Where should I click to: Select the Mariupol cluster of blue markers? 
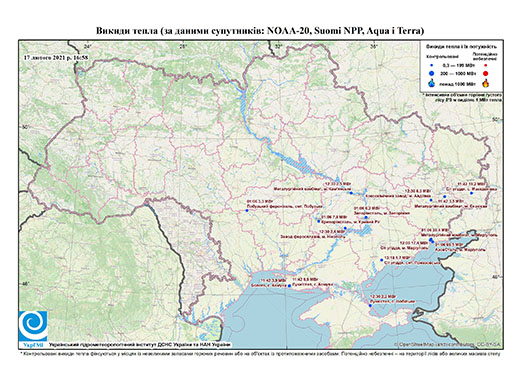coord(431,240)
